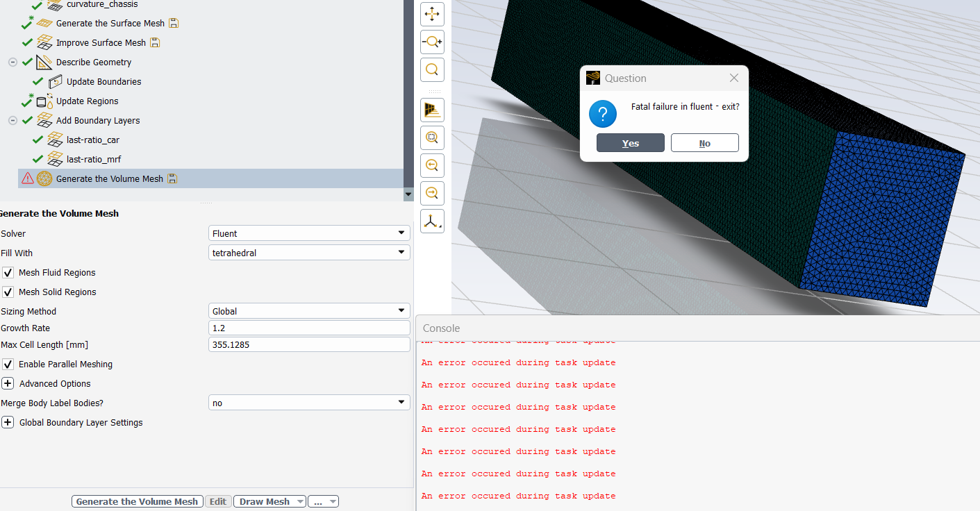This screenshot has width=980, height=511.
Task: Activate the perspective projection view icon
Action: (x=432, y=110)
